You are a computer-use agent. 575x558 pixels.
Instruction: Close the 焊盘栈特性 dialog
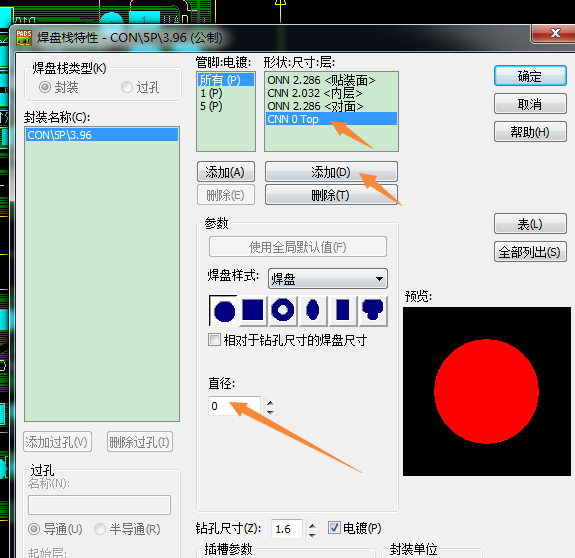pyautogui.click(x=553, y=34)
